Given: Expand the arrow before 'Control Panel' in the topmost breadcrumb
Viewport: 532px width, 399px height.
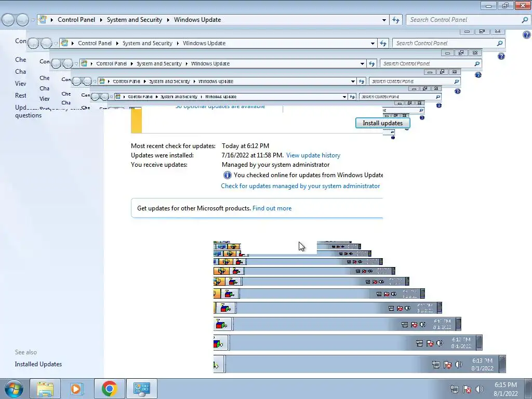Looking at the screenshot, I should (52, 20).
